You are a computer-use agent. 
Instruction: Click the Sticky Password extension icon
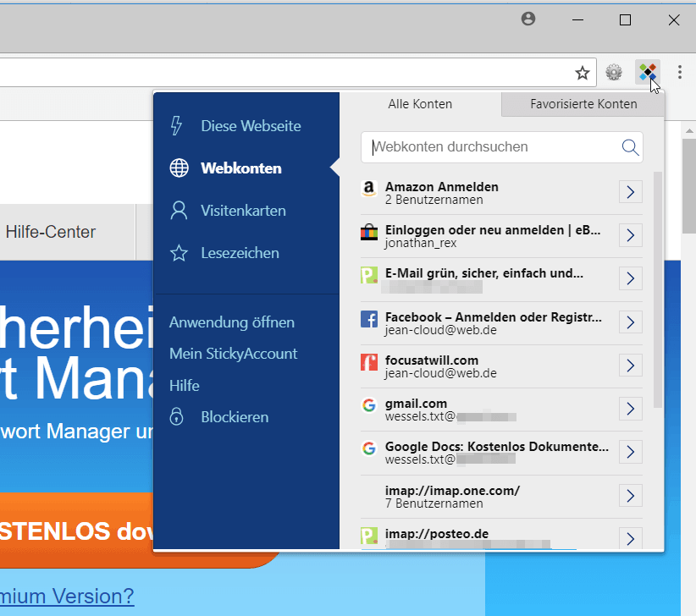coord(648,72)
